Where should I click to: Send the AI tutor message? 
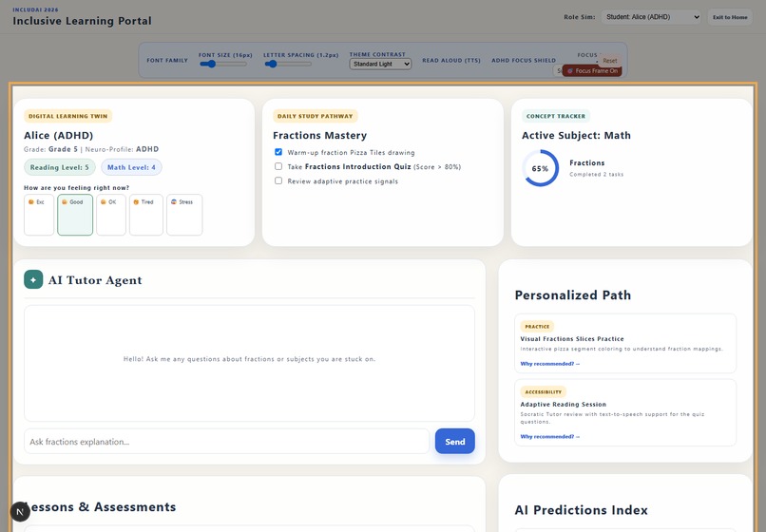[455, 441]
